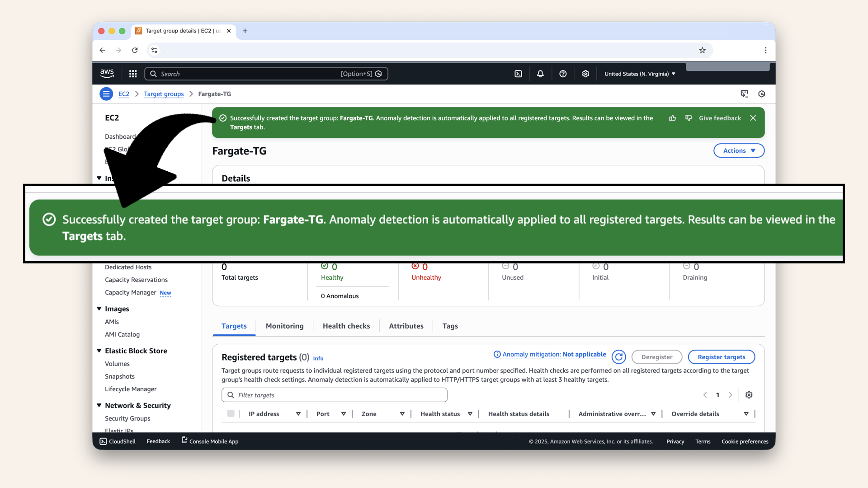Refresh the registered targets list
This screenshot has height=488, width=868.
[619, 357]
